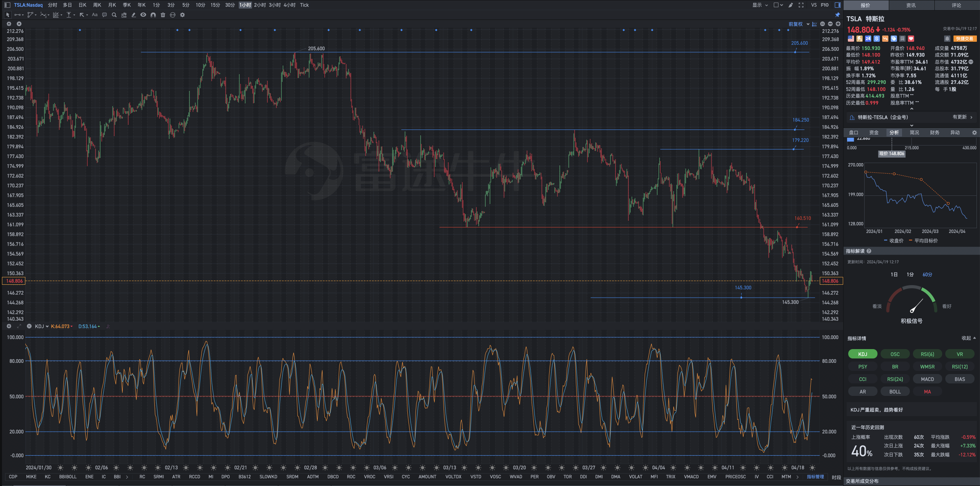Image resolution: width=980 pixels, height=486 pixels.
Task: Click the 205.600 price line label
Action: 800,43
